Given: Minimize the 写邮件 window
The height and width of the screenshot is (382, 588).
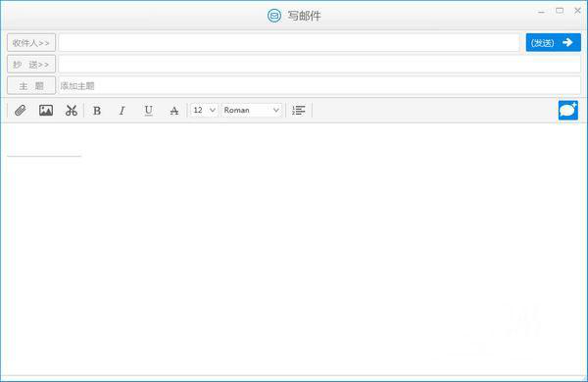Looking at the screenshot, I should click(x=541, y=12).
